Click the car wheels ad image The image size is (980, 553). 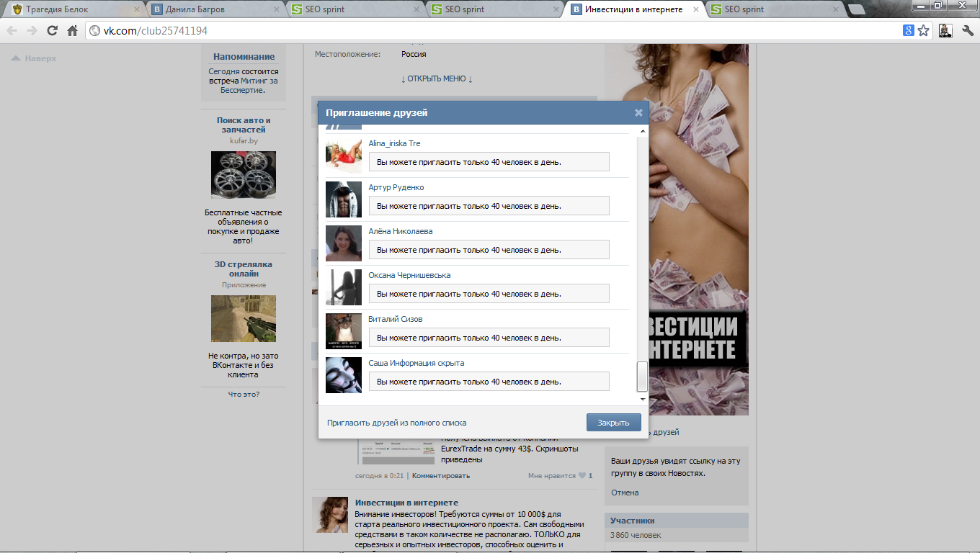tap(244, 175)
